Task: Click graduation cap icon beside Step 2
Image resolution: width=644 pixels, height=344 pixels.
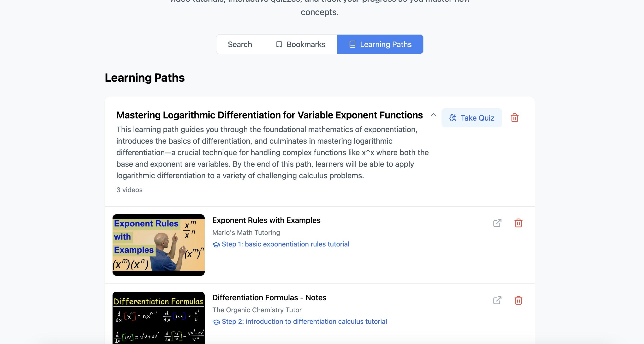Action: pos(216,322)
